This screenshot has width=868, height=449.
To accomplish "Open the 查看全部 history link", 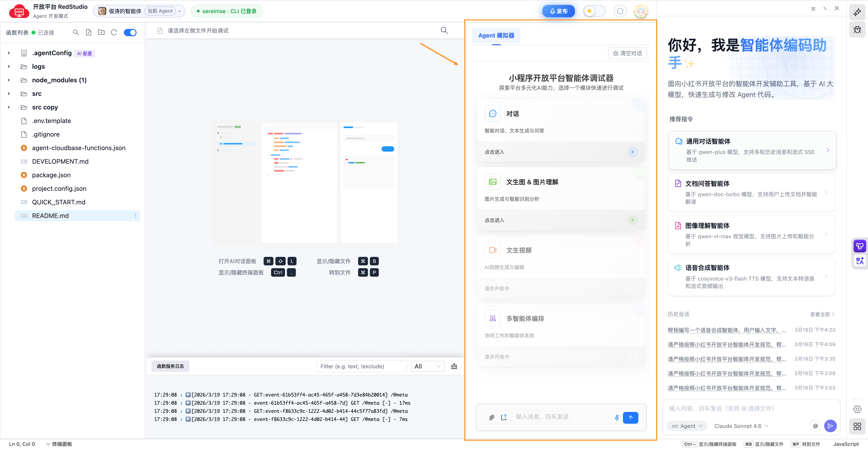I will (x=822, y=314).
